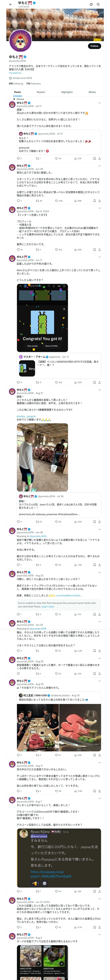Open more options on the pinned Jul 11 post
110x980 pixels.
(100, 103)
